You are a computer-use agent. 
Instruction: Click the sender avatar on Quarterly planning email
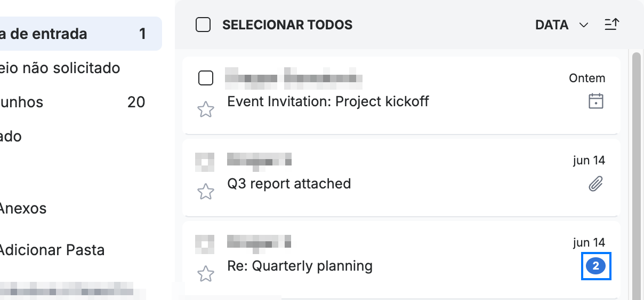205,244
